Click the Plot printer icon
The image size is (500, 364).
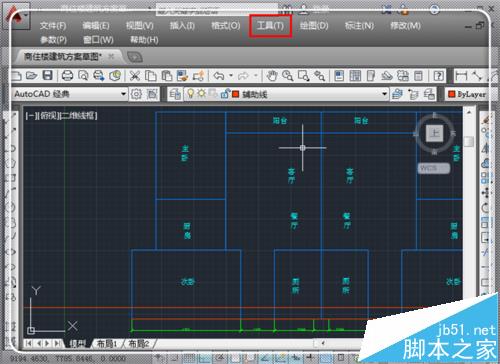67,76
